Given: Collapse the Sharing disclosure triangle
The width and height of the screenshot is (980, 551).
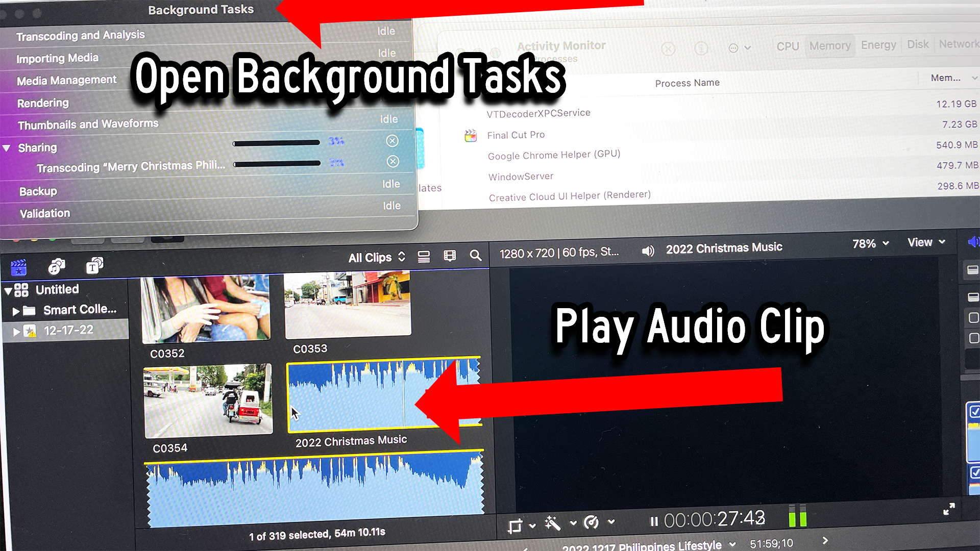Looking at the screenshot, I should click(x=7, y=148).
